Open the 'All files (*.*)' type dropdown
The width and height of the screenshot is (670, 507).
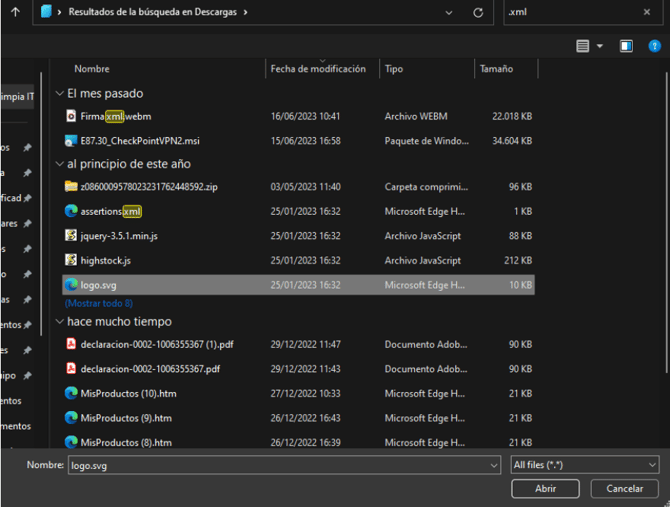(584, 465)
